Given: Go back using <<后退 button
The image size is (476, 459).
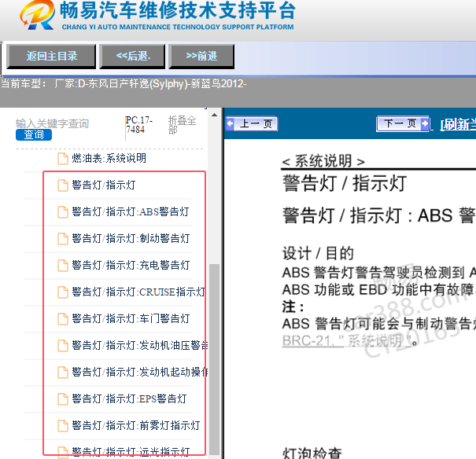Looking at the screenshot, I should [x=132, y=57].
